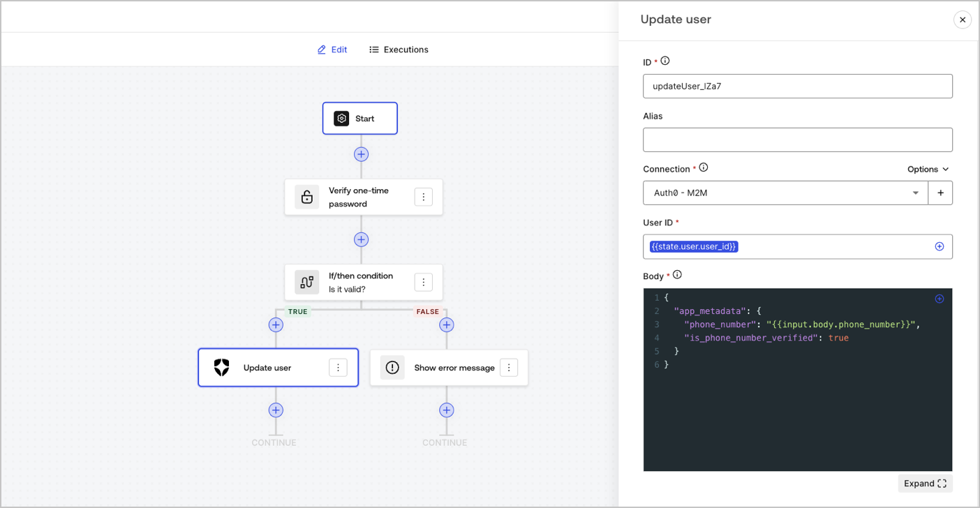
Task: Expand the Options dropdown above Connection
Action: [x=928, y=169]
